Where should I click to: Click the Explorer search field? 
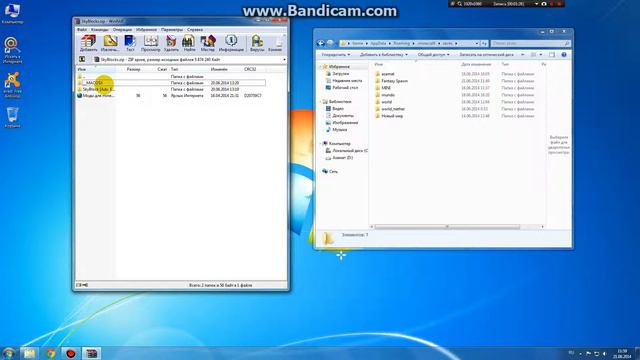click(530, 43)
